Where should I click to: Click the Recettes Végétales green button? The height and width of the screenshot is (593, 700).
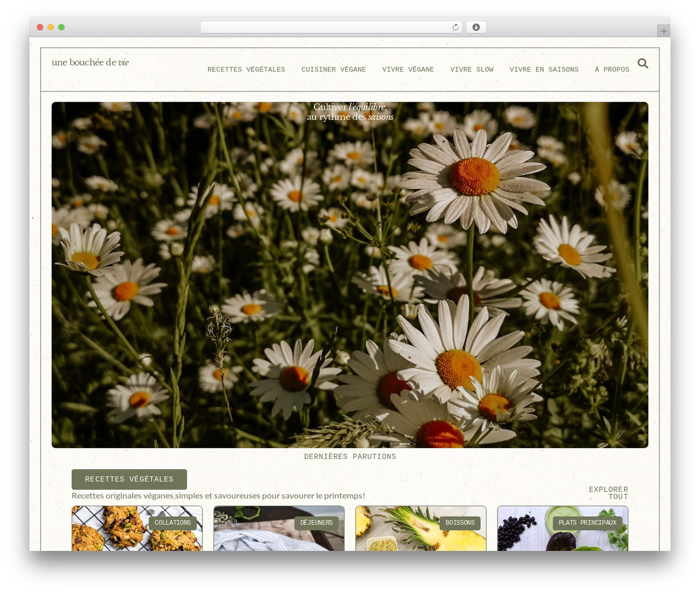(129, 479)
